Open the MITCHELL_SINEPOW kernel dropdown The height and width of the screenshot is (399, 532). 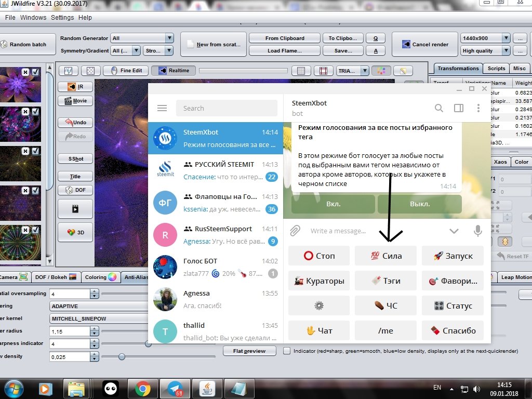99,318
